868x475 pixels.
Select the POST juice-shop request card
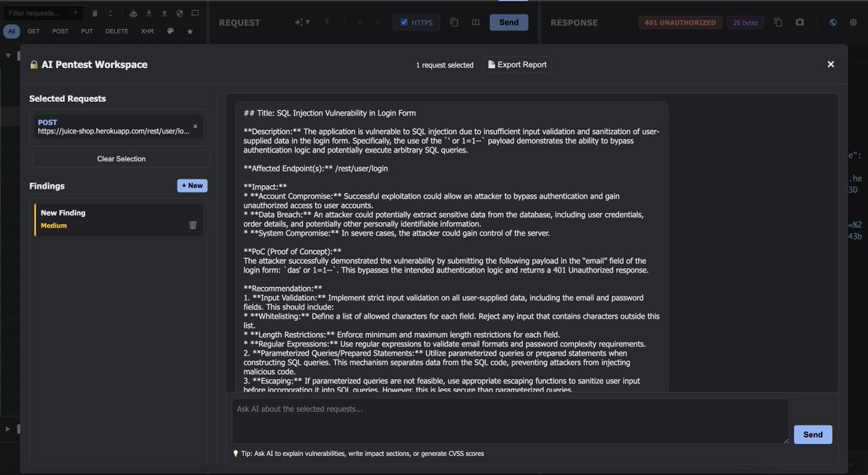tap(118, 127)
